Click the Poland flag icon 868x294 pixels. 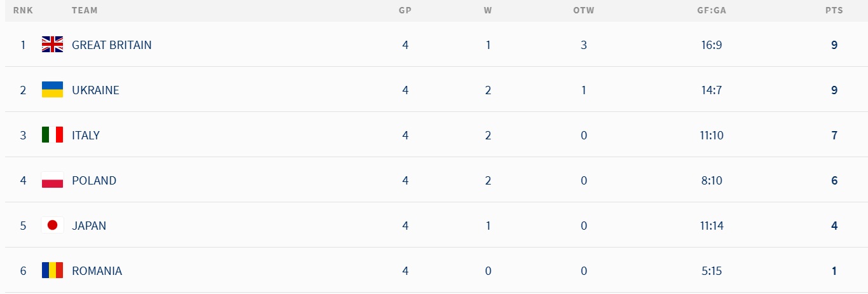(x=52, y=180)
